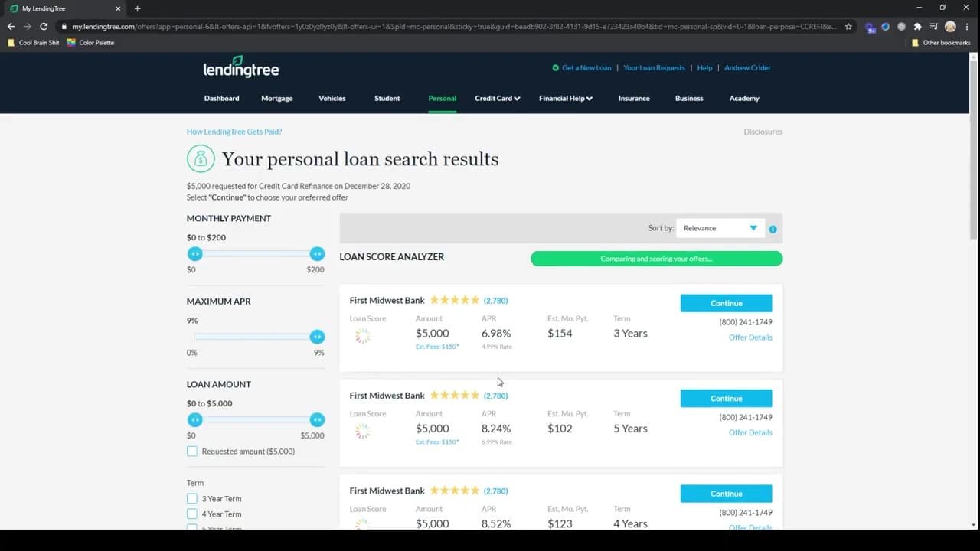
Task: Open the browser profile avatar icon
Action: 950,26
